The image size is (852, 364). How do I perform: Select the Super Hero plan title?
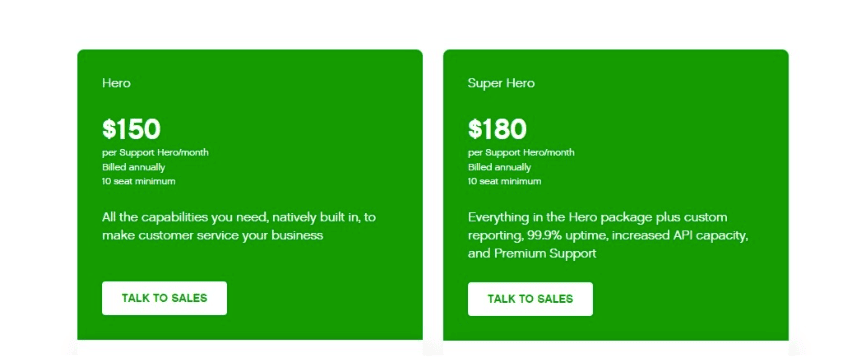point(501,83)
